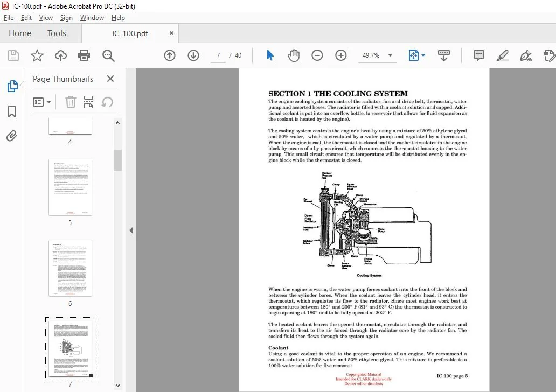Image resolution: width=556 pixels, height=392 pixels.
Task: Click "IC 100 page 5" footer text
Action: (452, 376)
